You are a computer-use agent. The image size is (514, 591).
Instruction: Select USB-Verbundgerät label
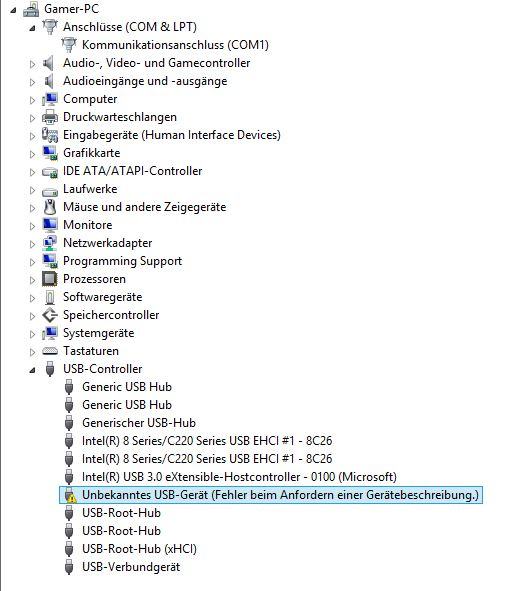point(131,567)
